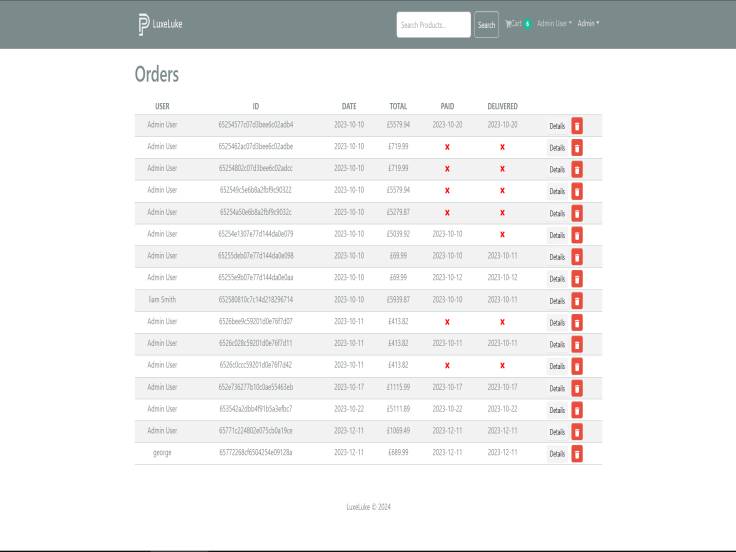Click the DATE column header
The image size is (736, 552).
click(x=349, y=106)
